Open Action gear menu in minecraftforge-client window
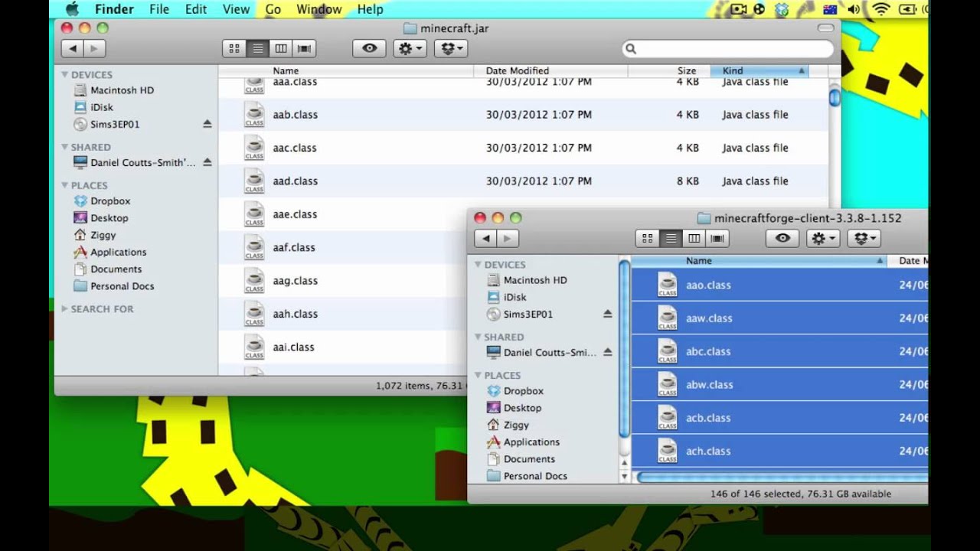Image resolution: width=980 pixels, height=551 pixels. tap(824, 239)
